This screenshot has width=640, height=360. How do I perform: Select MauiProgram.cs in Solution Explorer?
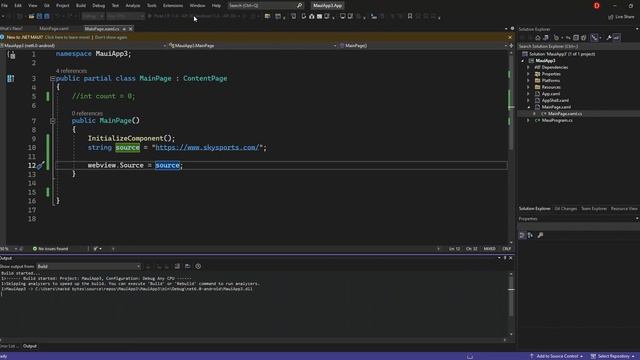click(x=557, y=120)
